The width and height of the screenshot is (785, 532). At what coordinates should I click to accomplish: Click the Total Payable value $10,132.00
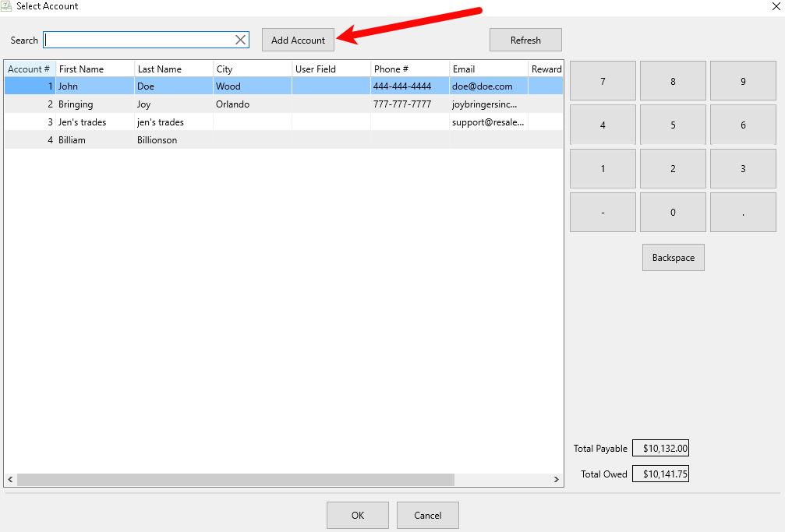tap(660, 448)
